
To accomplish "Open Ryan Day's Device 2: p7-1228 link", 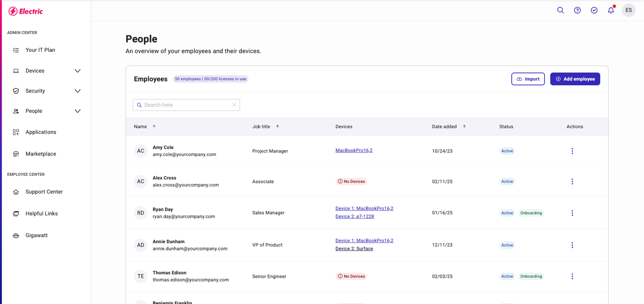I will click(x=355, y=216).
